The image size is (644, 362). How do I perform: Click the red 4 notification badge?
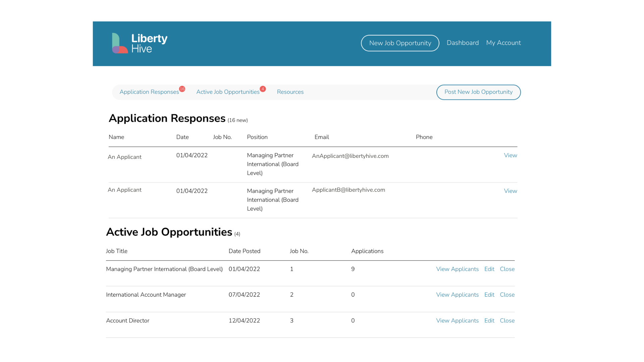(x=263, y=89)
